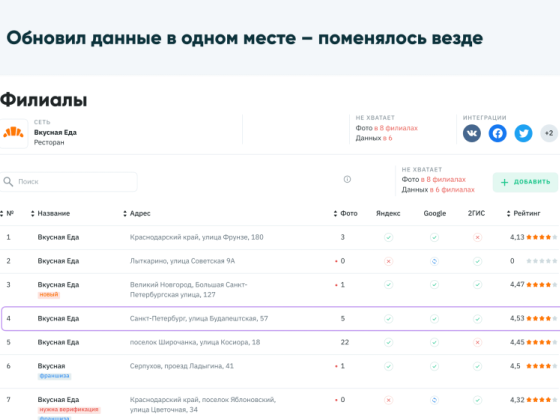Click 2ГИС green check in row 6
Screen dimensions: 560x420
pyautogui.click(x=478, y=366)
